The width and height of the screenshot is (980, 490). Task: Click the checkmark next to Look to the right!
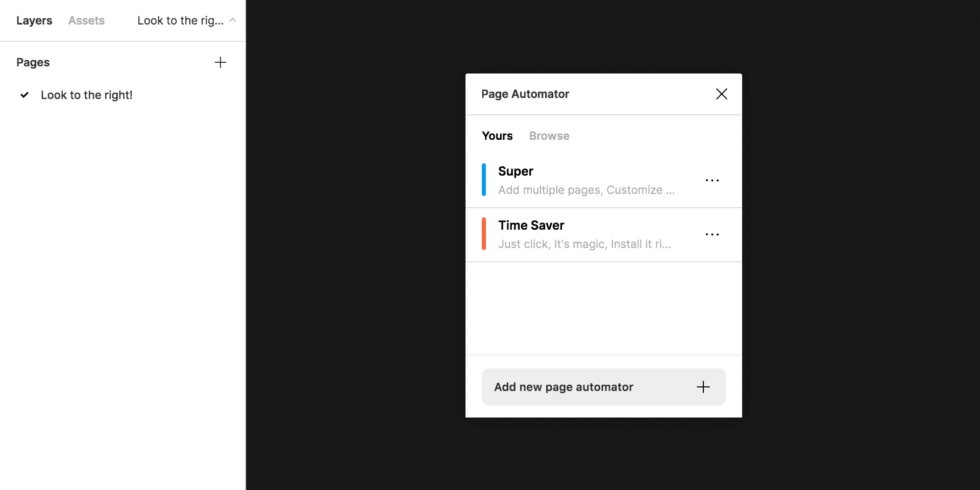24,95
